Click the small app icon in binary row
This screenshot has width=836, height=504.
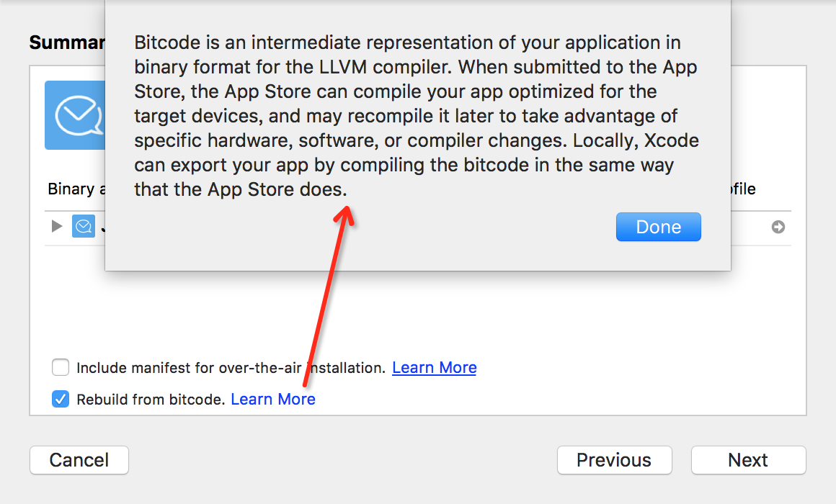pos(84,227)
